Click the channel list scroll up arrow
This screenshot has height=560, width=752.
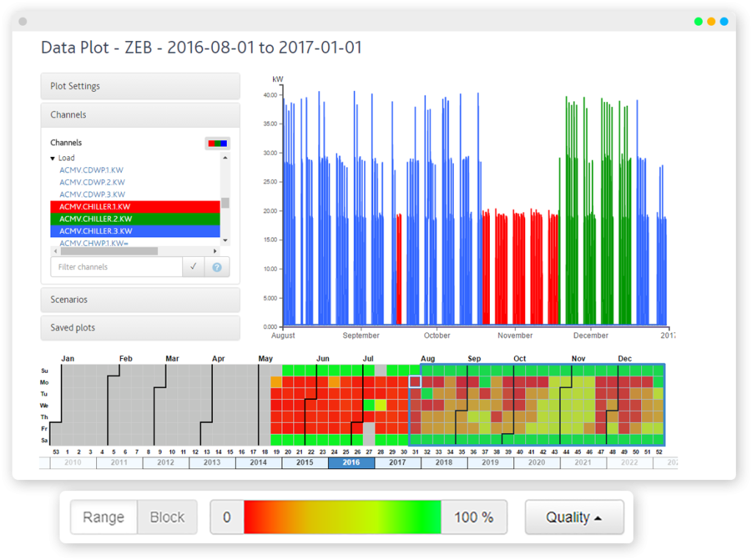[225, 158]
